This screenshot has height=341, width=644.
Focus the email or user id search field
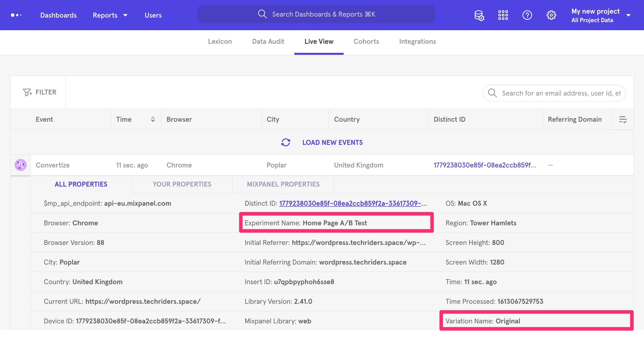554,93
